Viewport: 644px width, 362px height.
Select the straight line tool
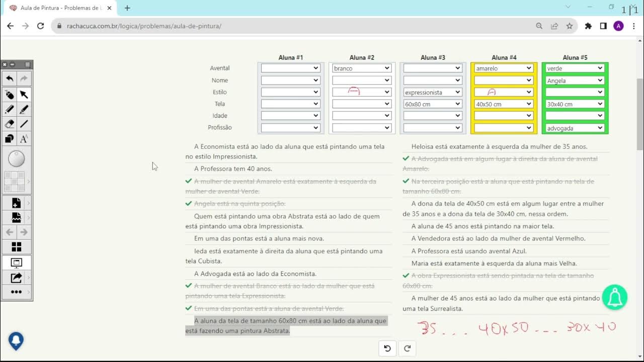(24, 124)
